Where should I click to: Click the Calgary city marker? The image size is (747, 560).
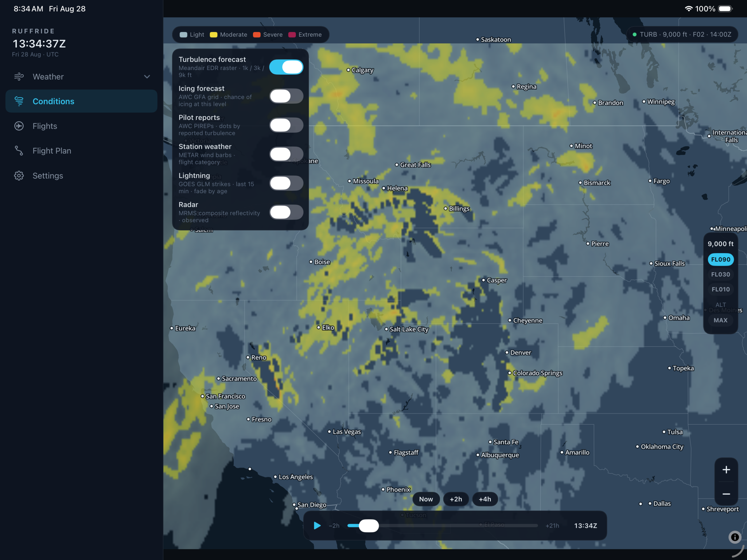348,70
